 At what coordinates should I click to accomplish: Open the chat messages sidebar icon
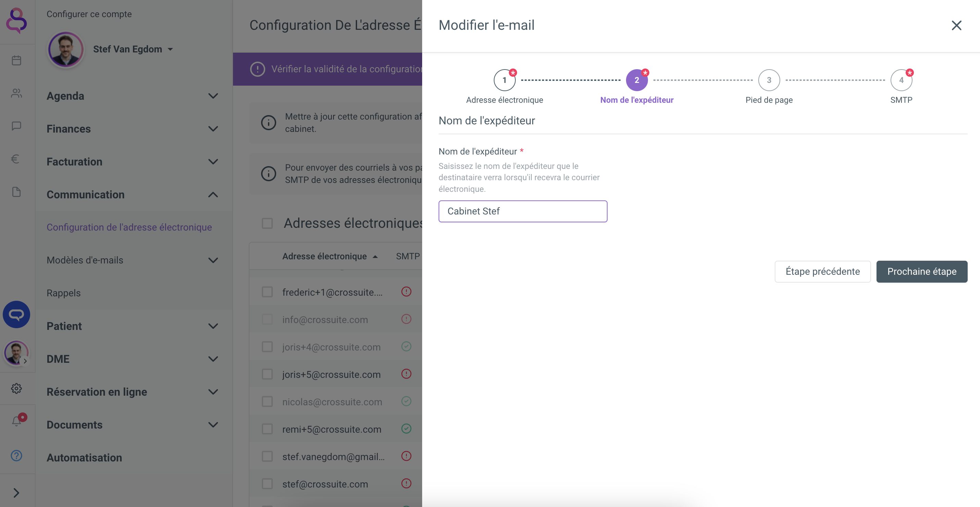tap(16, 126)
